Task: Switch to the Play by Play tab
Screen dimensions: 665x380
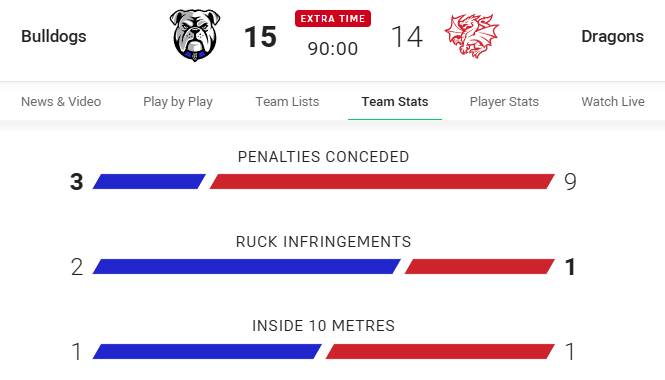Action: point(178,102)
